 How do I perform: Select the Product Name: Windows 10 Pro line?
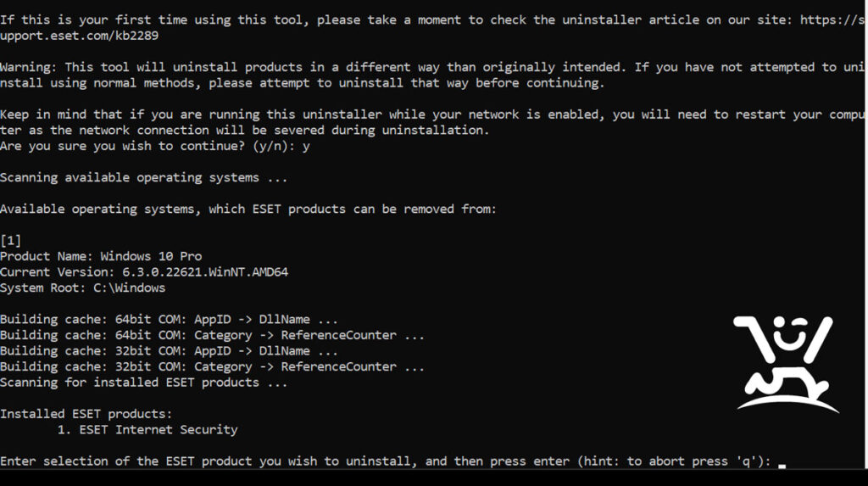point(101,257)
